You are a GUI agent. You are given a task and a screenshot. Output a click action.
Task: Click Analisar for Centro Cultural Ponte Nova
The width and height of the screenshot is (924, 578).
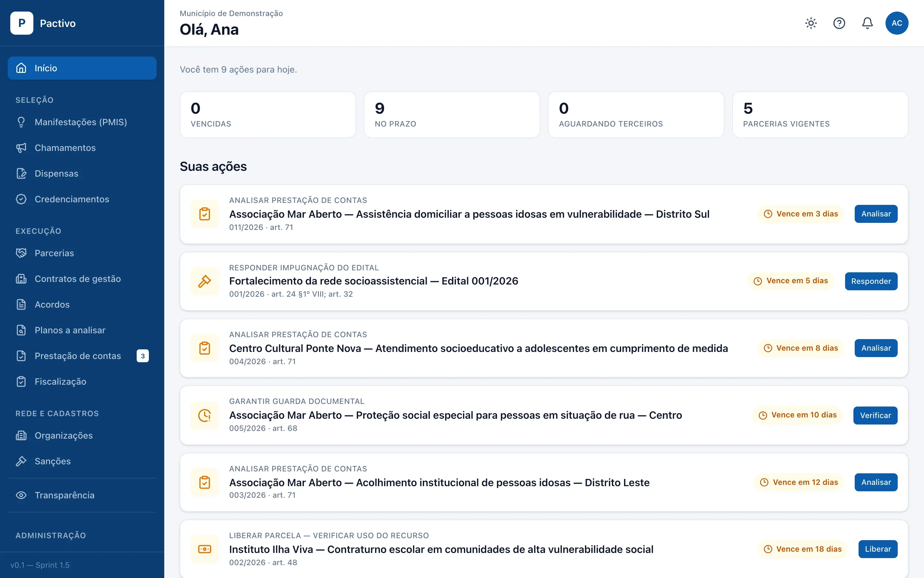point(876,348)
